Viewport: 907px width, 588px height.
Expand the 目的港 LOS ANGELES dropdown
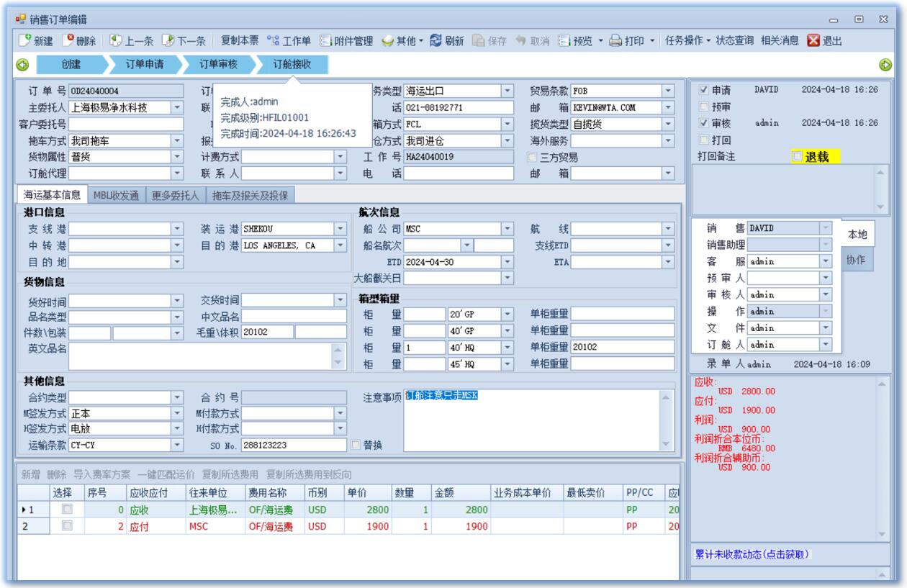(x=340, y=245)
